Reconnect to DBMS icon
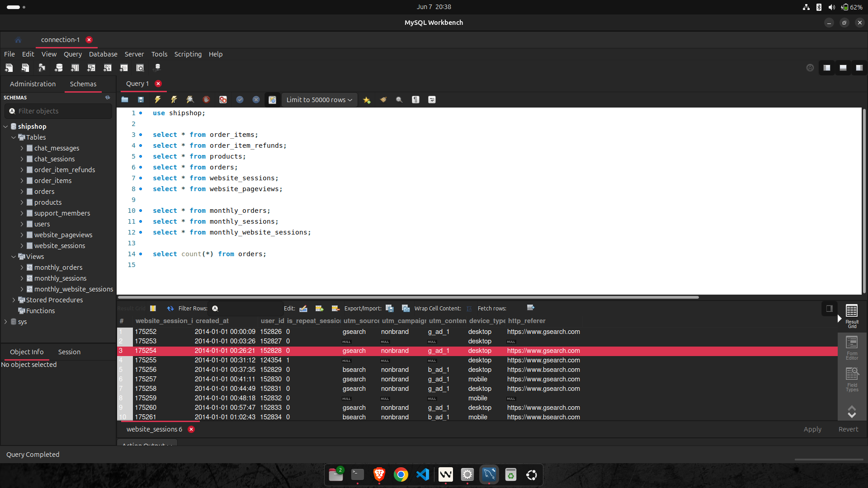The width and height of the screenshot is (868, 488). (157, 68)
